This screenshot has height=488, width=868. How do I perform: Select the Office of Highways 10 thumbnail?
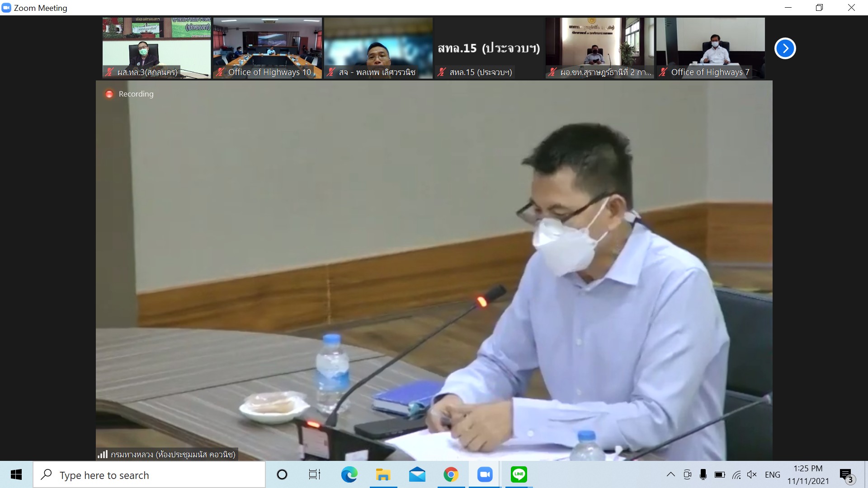[x=267, y=48]
